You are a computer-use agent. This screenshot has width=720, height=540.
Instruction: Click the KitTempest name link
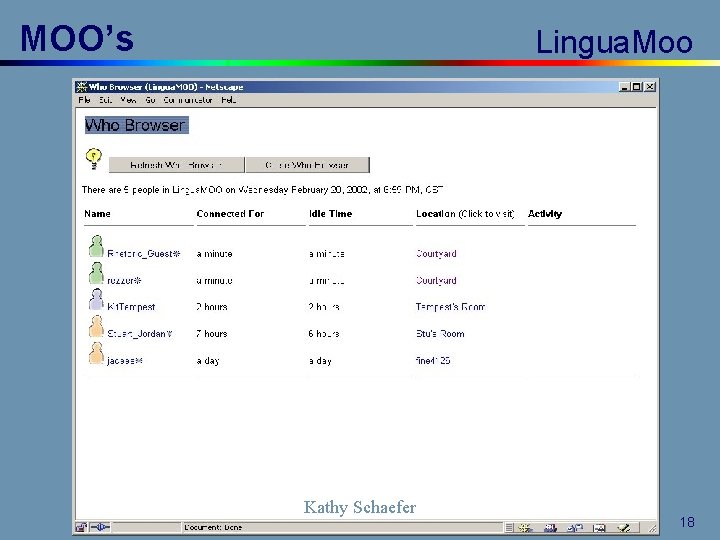pyautogui.click(x=131, y=307)
